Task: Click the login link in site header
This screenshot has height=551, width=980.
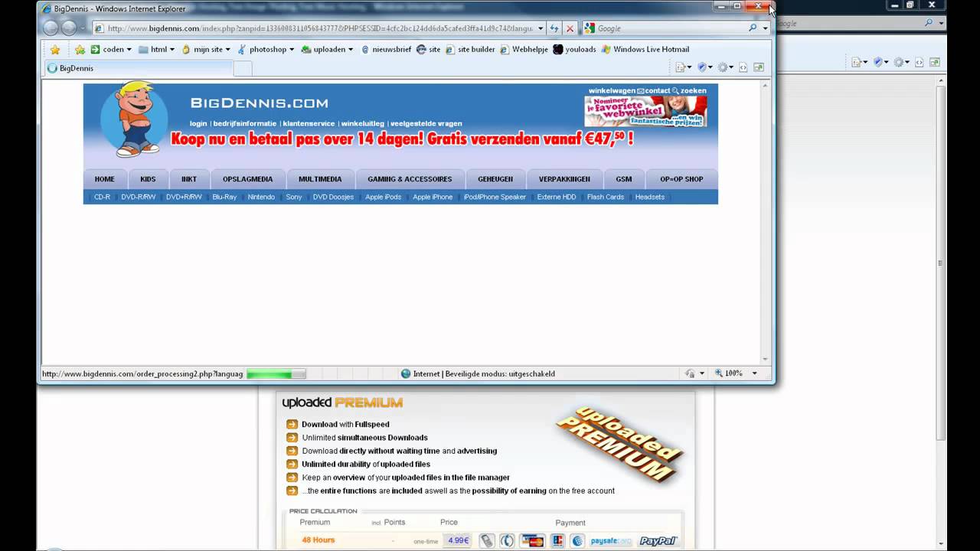Action: tap(198, 123)
